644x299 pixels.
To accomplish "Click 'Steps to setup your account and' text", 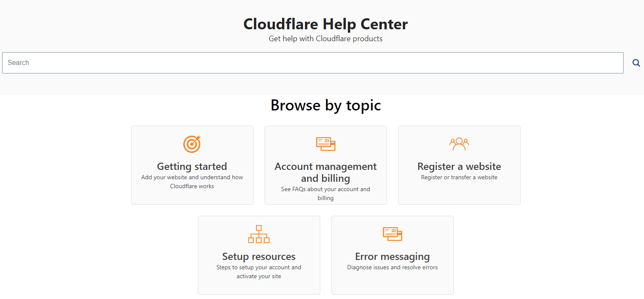I will click(x=259, y=268).
